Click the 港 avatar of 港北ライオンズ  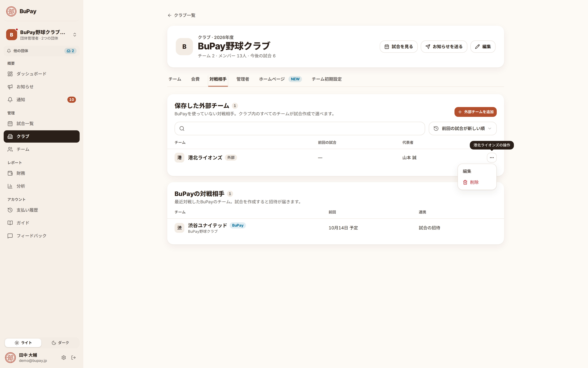click(179, 158)
